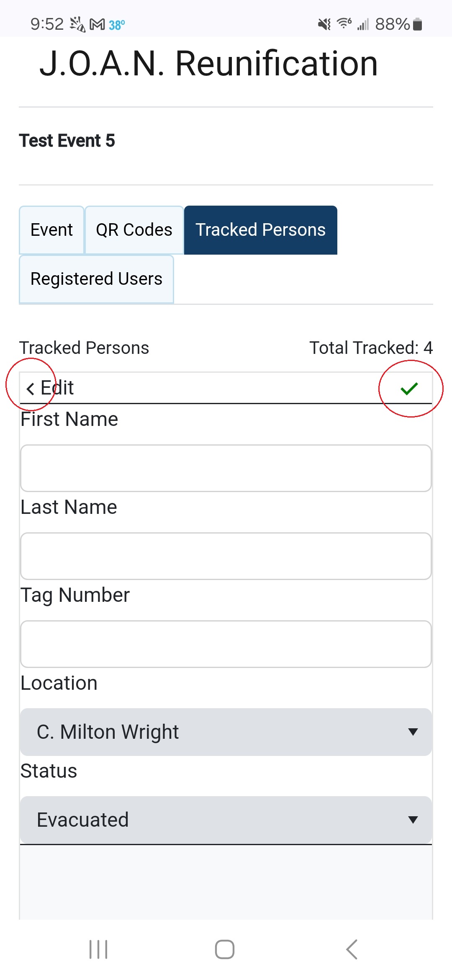This screenshot has height=980, width=452.
Task: Focus the Last Name text box
Action: [226, 556]
